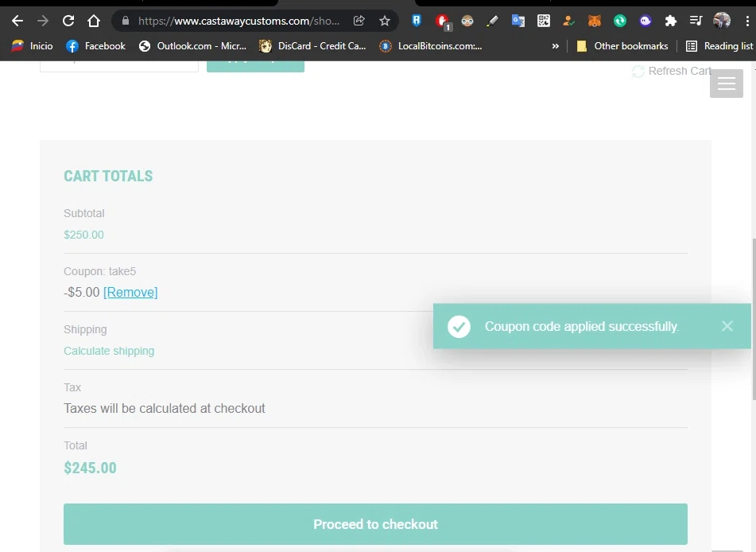Open the DisCard Credit Card bookmark
The height and width of the screenshot is (552, 756).
point(312,46)
